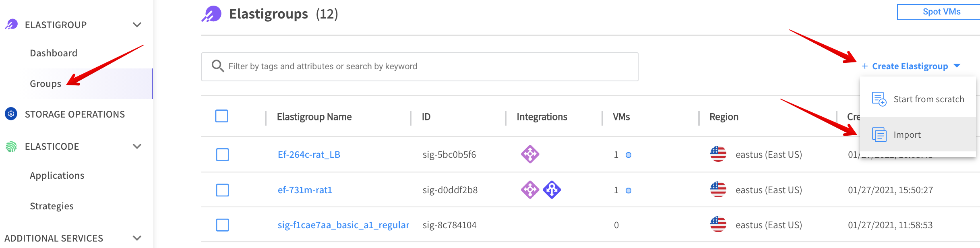Image resolution: width=980 pixels, height=248 pixels.
Task: Open the Create Elastigroup dropdown
Action: tap(910, 66)
